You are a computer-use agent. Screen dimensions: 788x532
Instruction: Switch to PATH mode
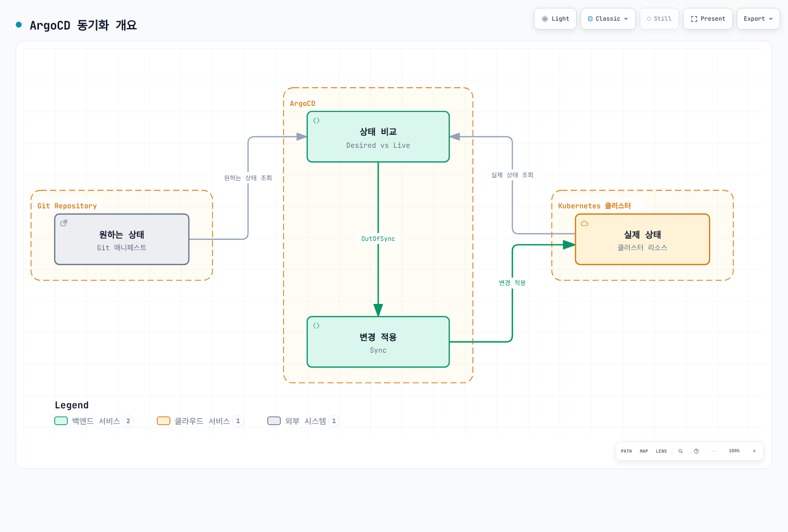(626, 451)
